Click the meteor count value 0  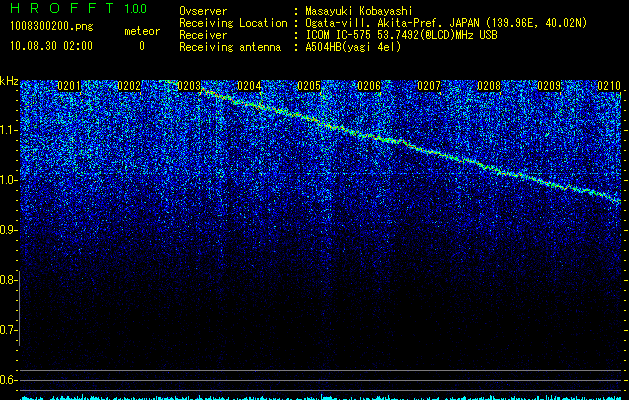[142, 46]
